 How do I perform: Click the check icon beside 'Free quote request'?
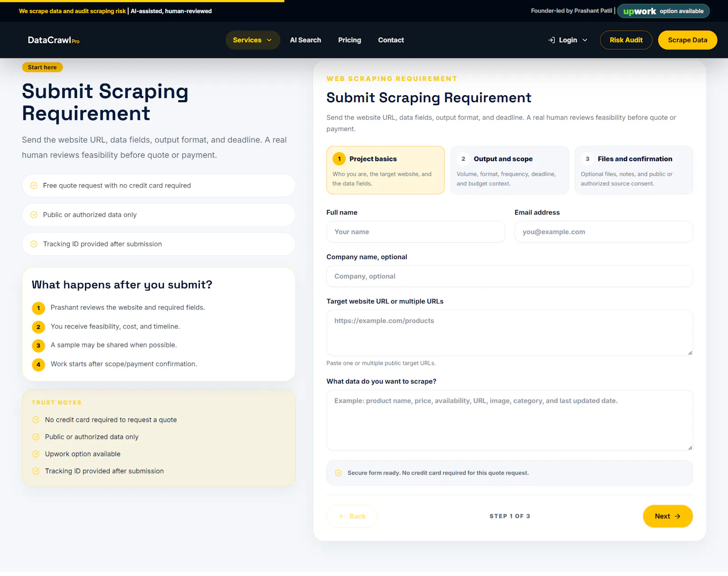(x=34, y=185)
